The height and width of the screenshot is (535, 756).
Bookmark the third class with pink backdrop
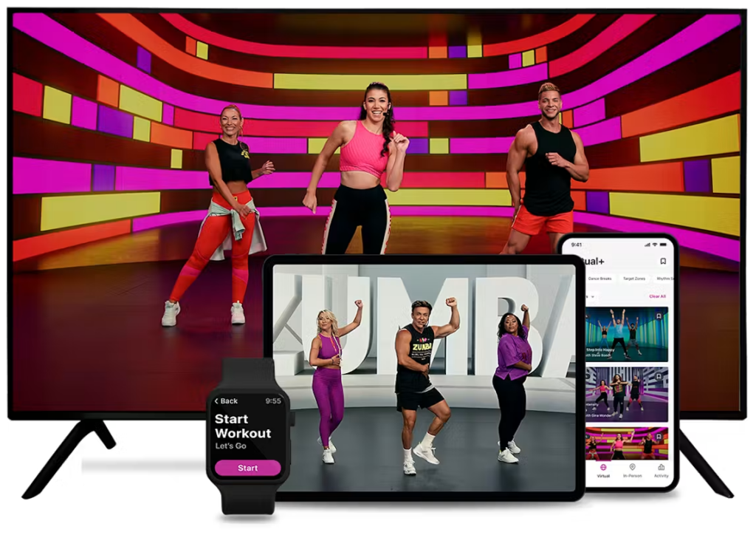pyautogui.click(x=659, y=436)
